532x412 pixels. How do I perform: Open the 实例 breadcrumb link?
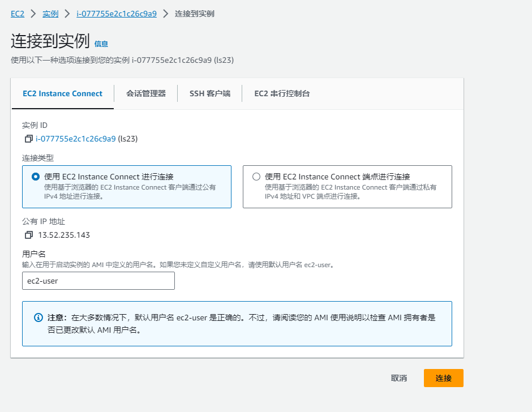(x=50, y=14)
